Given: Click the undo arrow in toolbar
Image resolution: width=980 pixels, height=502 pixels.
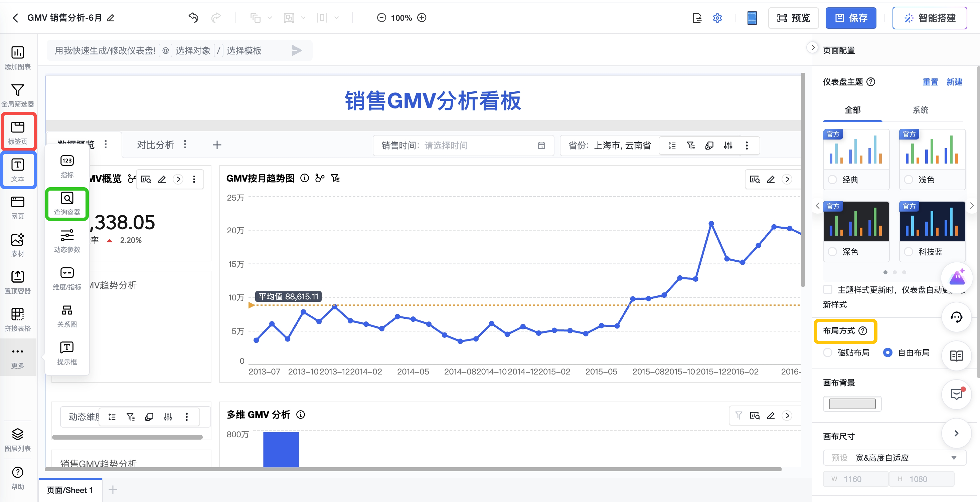Looking at the screenshot, I should point(193,18).
